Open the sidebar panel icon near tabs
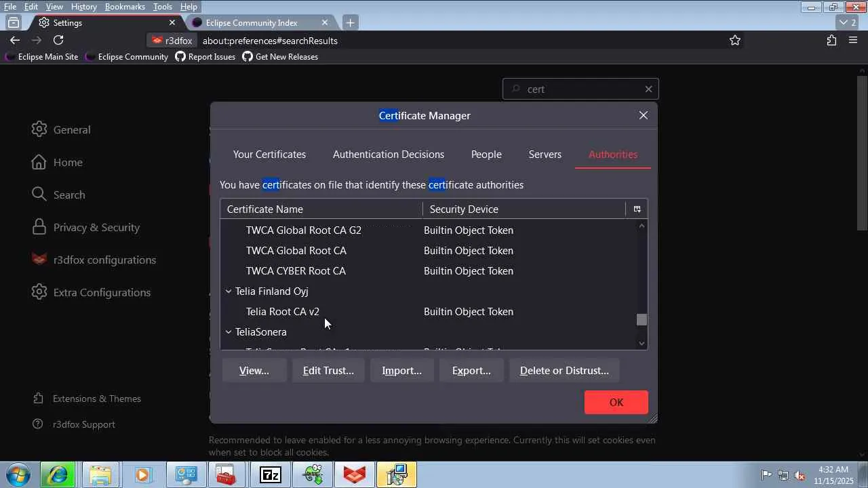The height and width of the screenshot is (488, 868). 14,22
